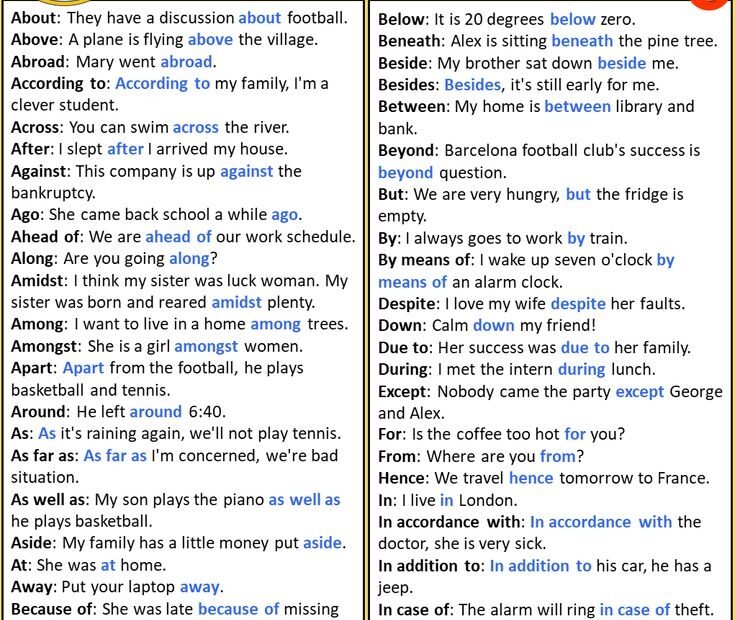Select the blue "In accordance with" phrase
Screen dimensions: 735x620
[x=601, y=522]
